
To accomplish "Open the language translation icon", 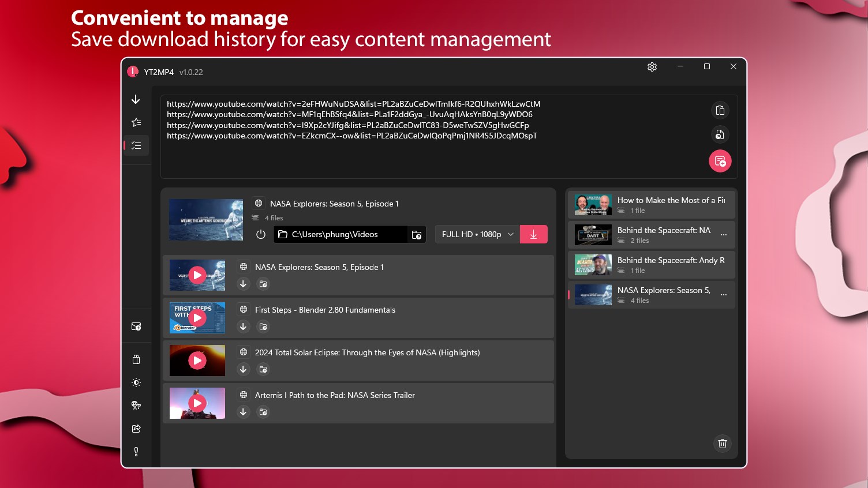I will point(136,406).
